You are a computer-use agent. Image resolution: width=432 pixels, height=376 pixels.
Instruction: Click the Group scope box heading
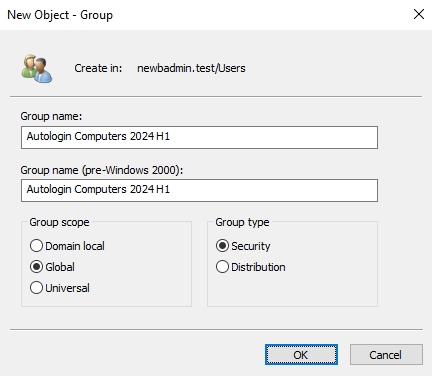click(x=59, y=222)
